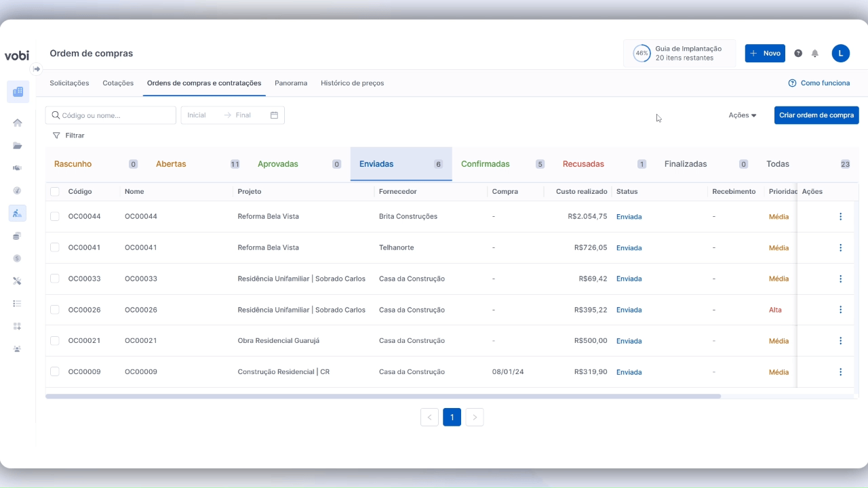This screenshot has height=488, width=868.
Task: Open the Como funciona link
Action: (x=818, y=83)
